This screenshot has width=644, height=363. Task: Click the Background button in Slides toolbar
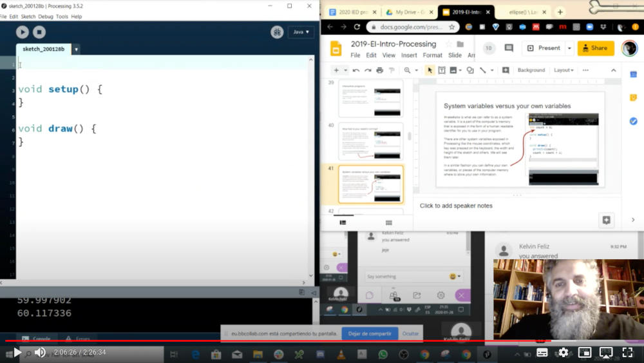coord(531,70)
